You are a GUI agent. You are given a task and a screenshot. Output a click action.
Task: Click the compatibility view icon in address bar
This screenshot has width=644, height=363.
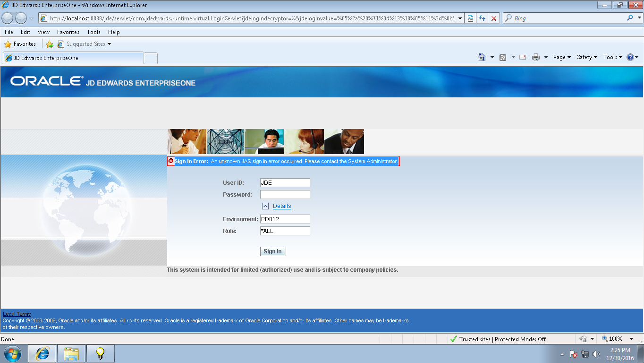click(470, 18)
